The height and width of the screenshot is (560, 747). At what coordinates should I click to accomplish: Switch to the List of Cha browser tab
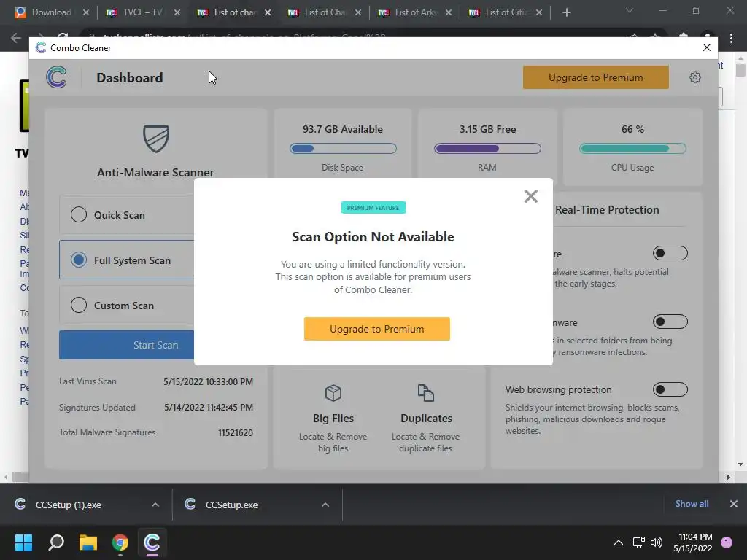click(x=324, y=12)
